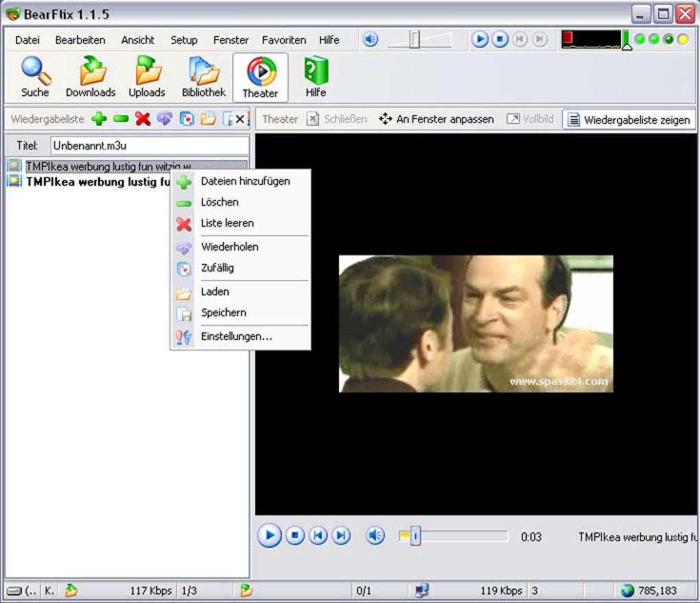This screenshot has height=603, width=700.
Task: Click the top toolbar stop button
Action: point(500,40)
